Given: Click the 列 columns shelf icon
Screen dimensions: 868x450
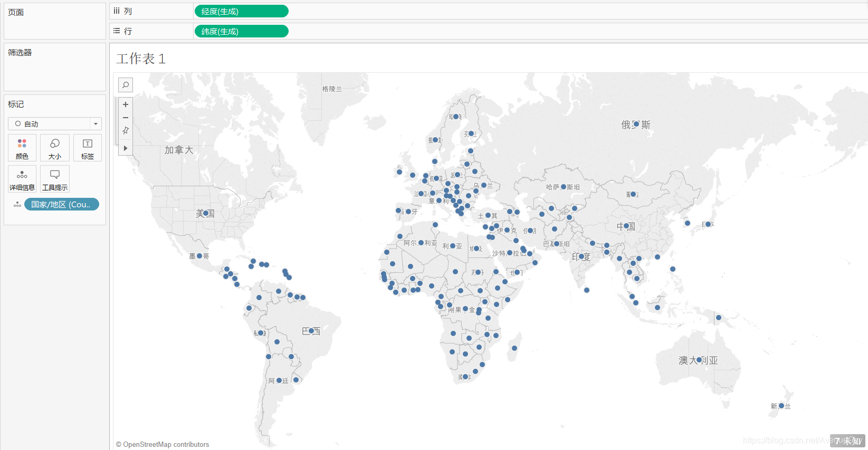Looking at the screenshot, I should click(117, 11).
